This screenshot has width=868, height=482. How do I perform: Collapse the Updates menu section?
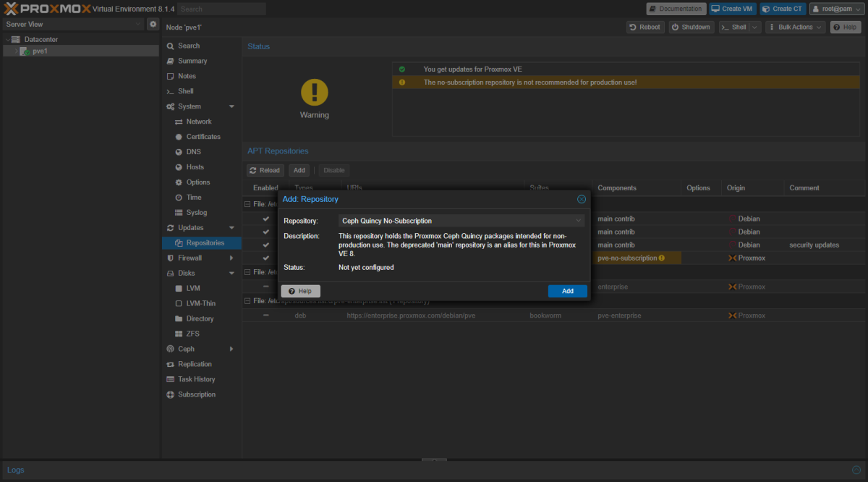click(231, 228)
